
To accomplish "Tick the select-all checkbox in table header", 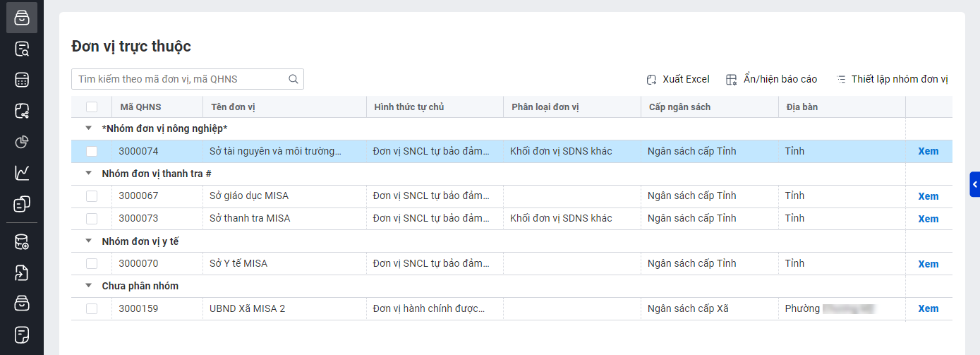I will pyautogui.click(x=92, y=107).
